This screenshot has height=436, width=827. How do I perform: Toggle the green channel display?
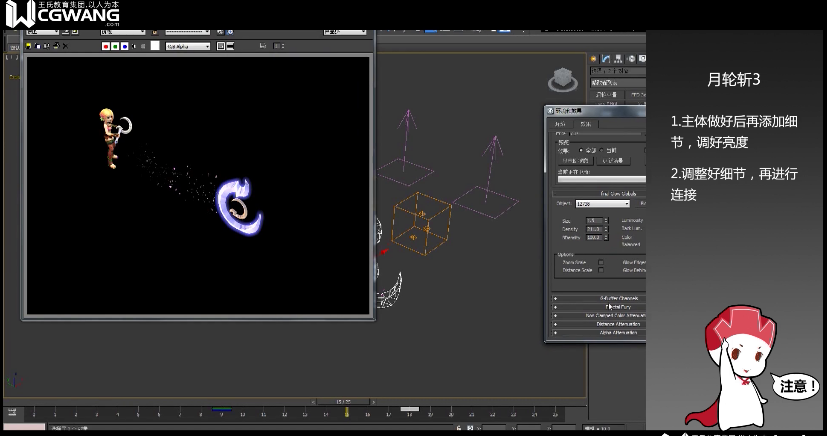pyautogui.click(x=115, y=46)
